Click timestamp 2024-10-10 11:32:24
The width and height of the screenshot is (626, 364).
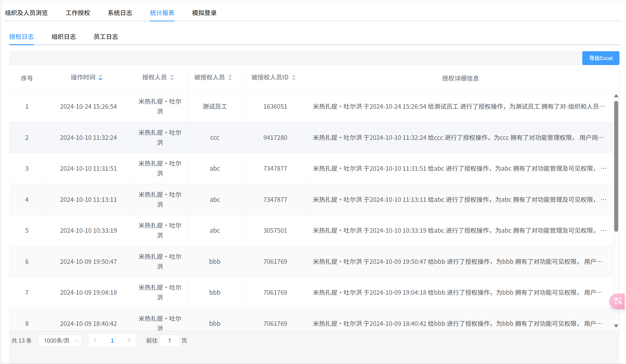pos(88,138)
